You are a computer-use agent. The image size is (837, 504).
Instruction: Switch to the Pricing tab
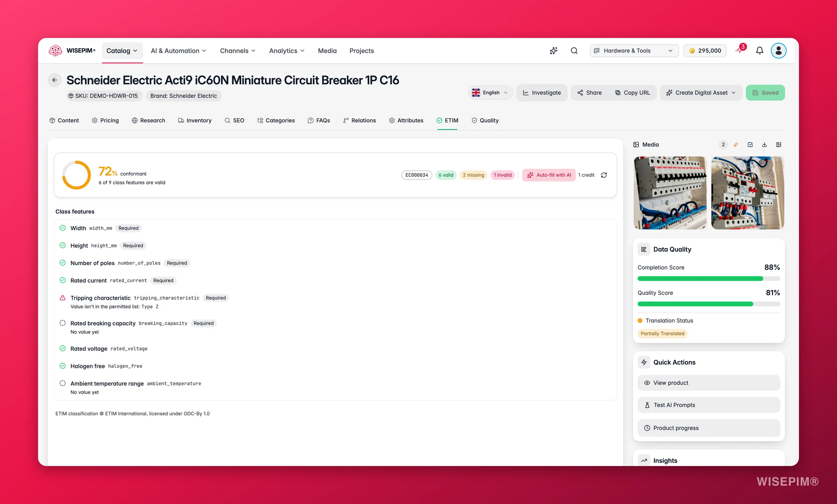pyautogui.click(x=105, y=120)
